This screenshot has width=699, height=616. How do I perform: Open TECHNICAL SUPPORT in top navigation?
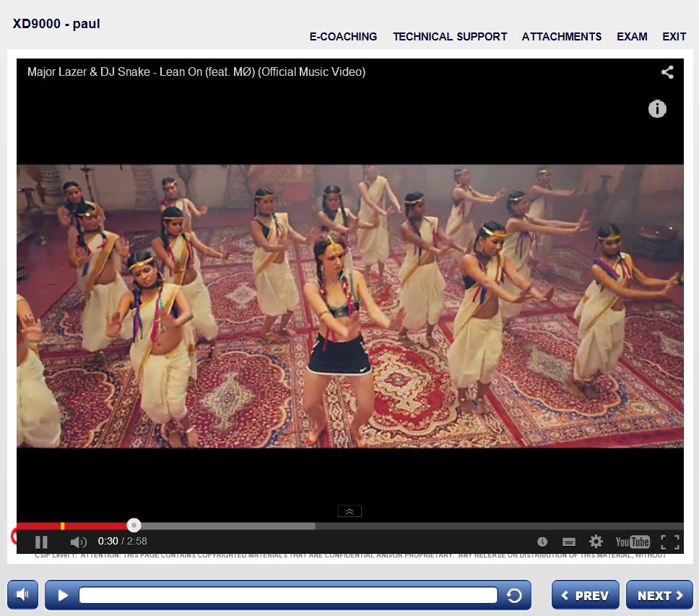(450, 37)
